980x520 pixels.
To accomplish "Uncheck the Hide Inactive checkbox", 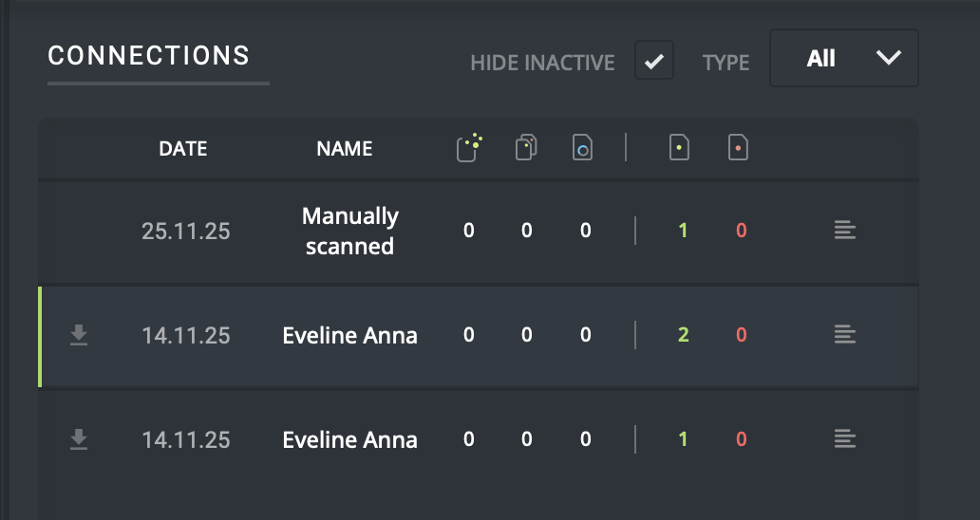I will click(653, 61).
